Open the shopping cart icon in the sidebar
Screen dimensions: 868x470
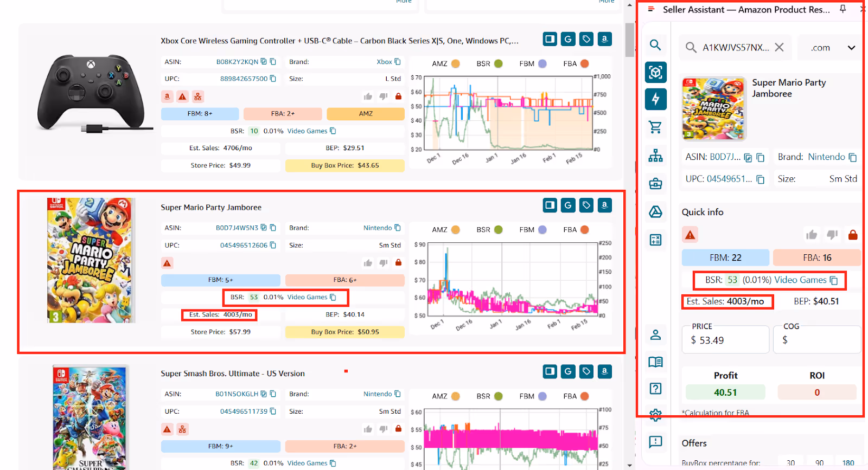click(655, 127)
